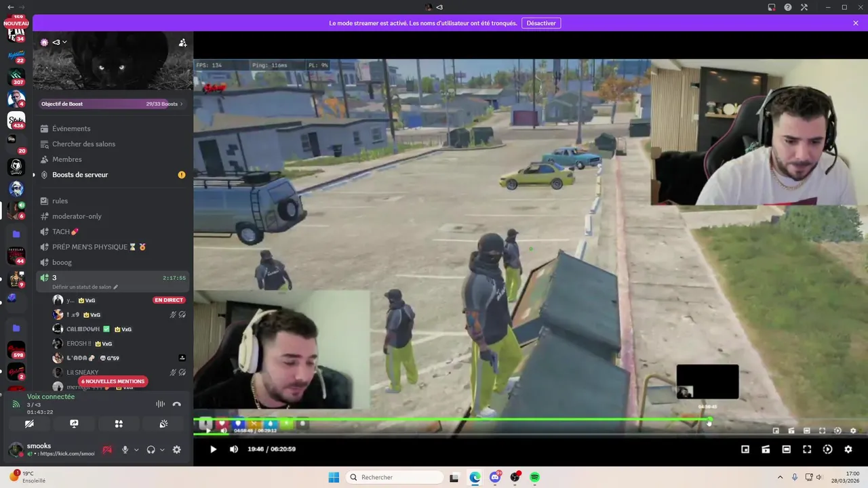This screenshot has height=488, width=868.
Task: Open the server with the 22 badge
Action: pos(16,54)
